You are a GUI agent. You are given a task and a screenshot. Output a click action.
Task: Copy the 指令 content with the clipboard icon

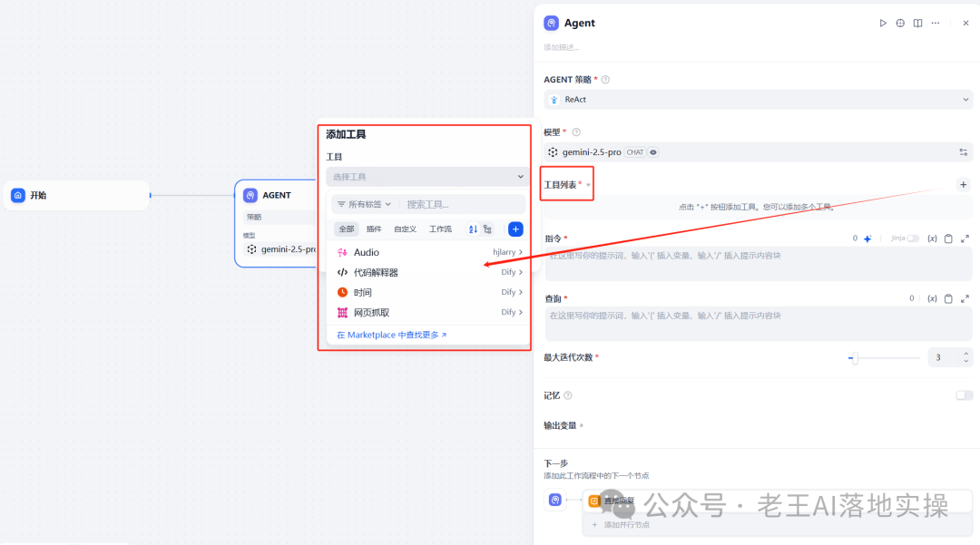(x=948, y=238)
